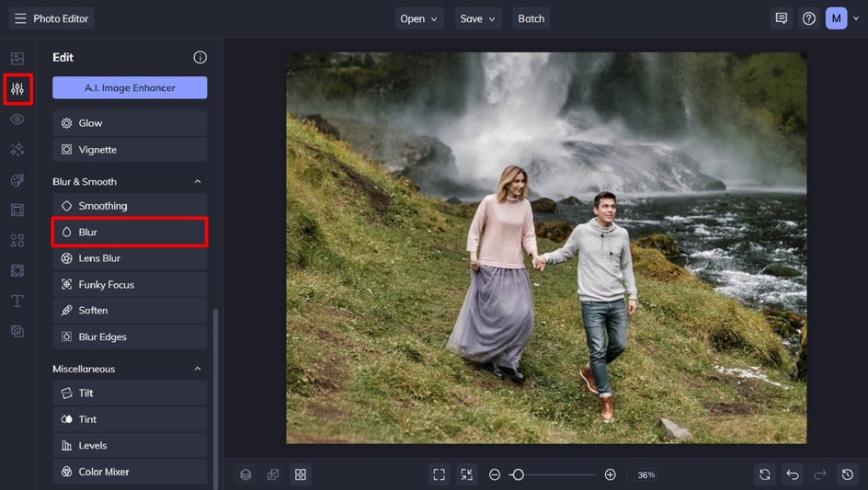Select the Text tool in sidebar
This screenshot has height=490, width=868.
(17, 301)
